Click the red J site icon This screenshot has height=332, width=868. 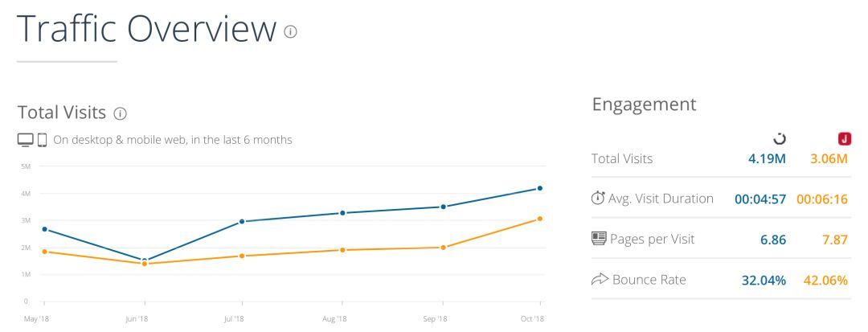pyautogui.click(x=844, y=139)
